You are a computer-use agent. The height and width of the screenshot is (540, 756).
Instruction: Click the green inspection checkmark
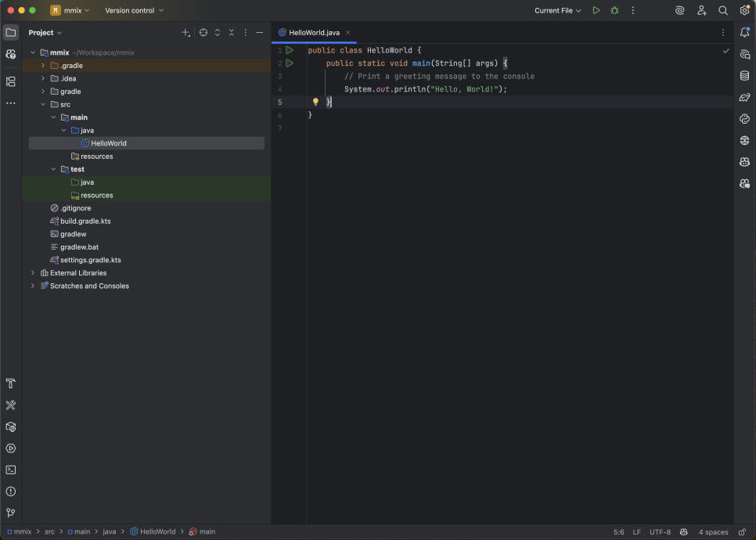(725, 51)
